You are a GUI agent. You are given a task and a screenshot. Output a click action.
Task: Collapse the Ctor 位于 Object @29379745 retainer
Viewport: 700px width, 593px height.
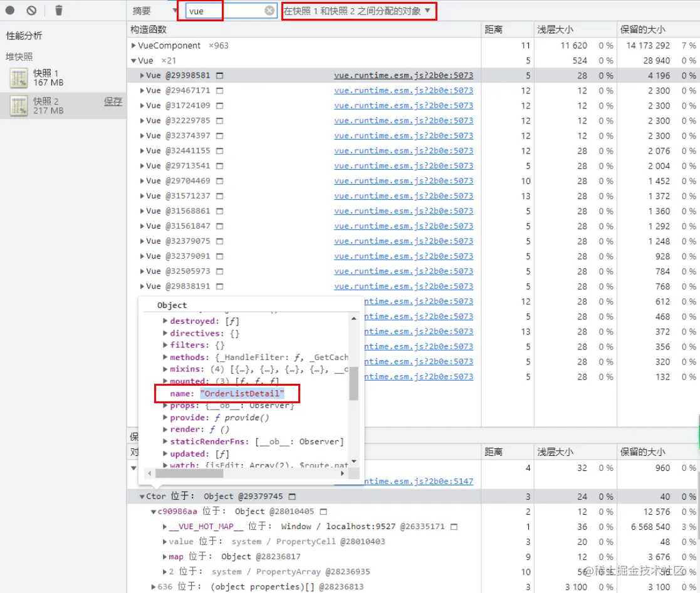142,497
